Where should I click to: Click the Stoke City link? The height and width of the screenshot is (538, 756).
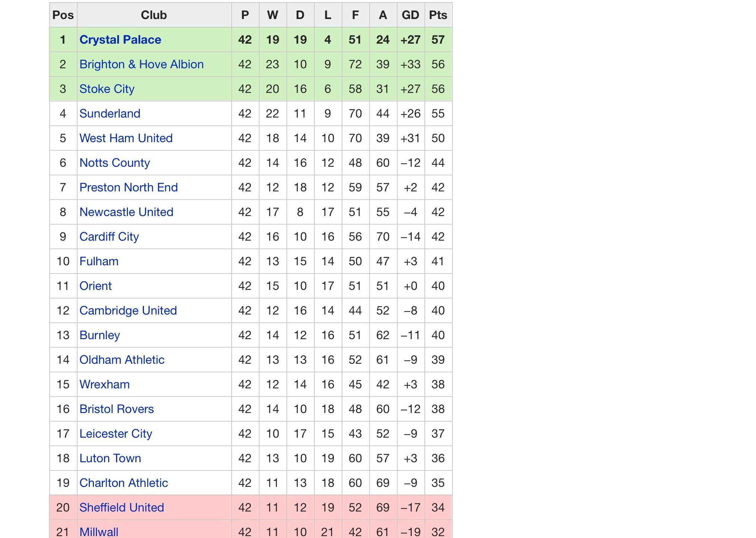click(107, 89)
